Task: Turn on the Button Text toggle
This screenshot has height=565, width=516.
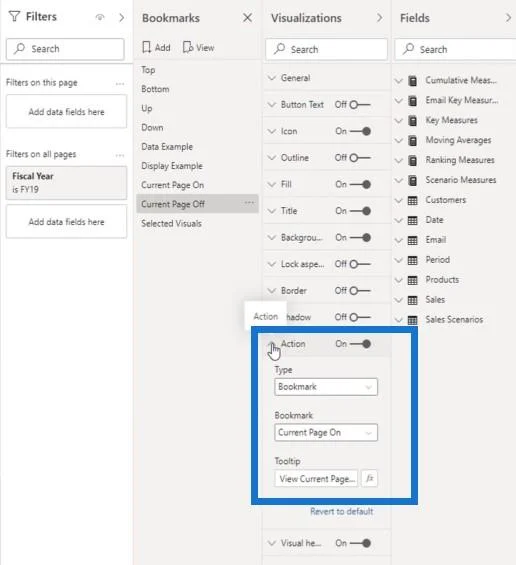Action: point(359,105)
